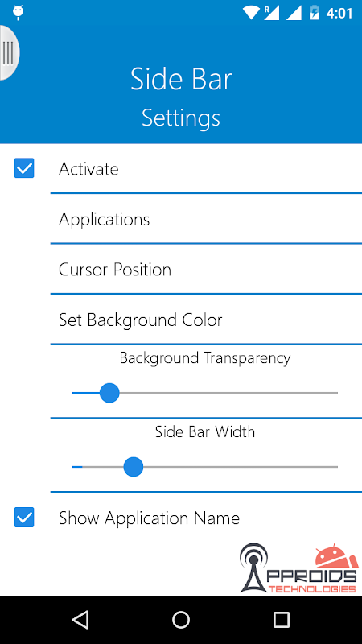Click the Background Transparency slider thumb
This screenshot has width=362, height=644.
pyautogui.click(x=109, y=393)
